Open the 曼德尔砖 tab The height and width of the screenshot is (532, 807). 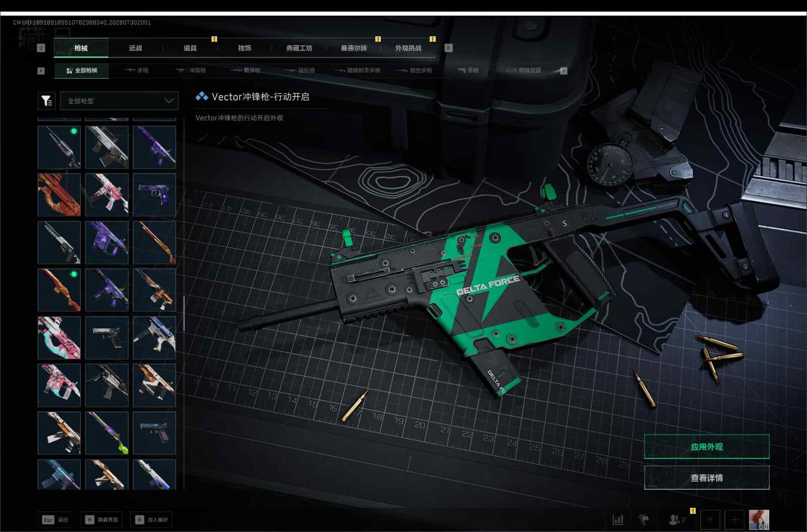pyautogui.click(x=354, y=48)
